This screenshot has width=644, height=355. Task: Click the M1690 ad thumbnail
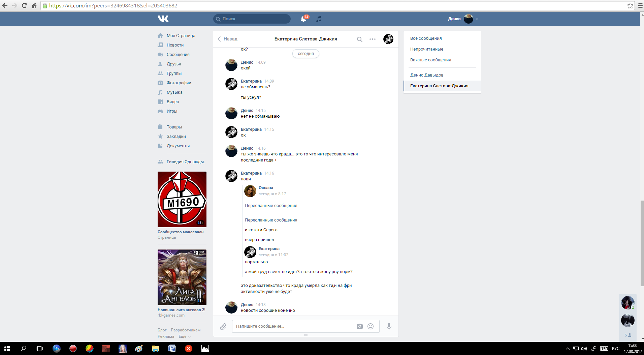182,199
